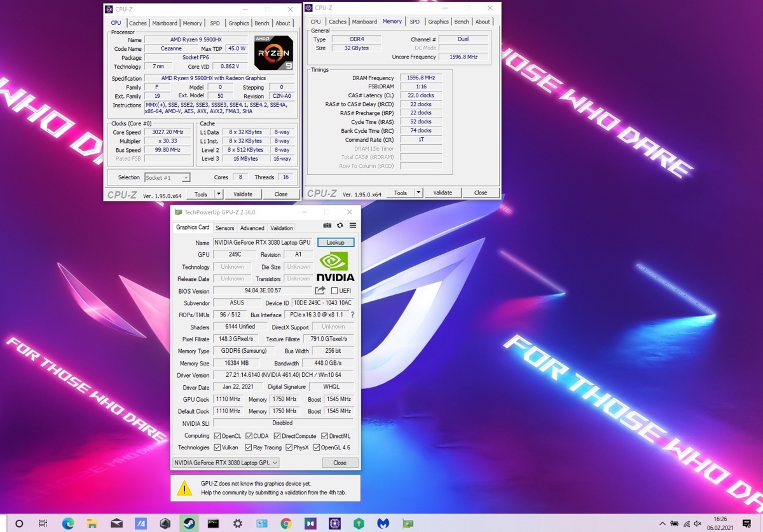This screenshot has width=763, height=532.
Task: Click the yellow warning triangle icon
Action: pos(184,488)
